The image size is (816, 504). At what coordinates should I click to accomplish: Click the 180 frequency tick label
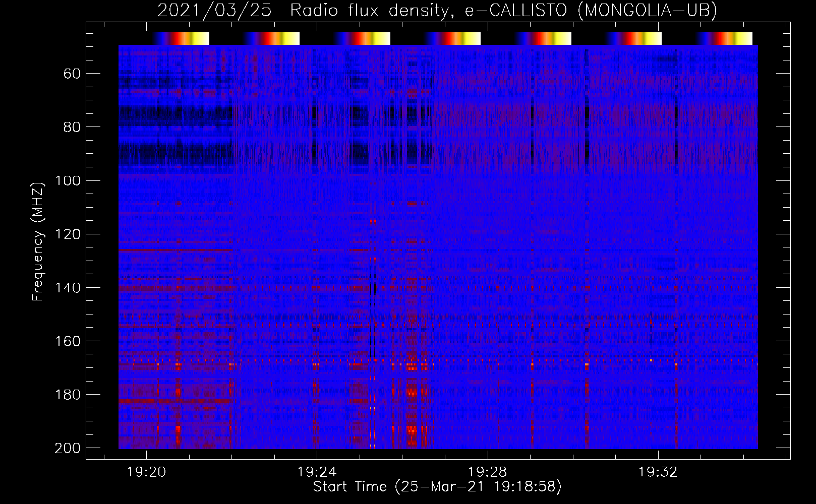point(68,395)
